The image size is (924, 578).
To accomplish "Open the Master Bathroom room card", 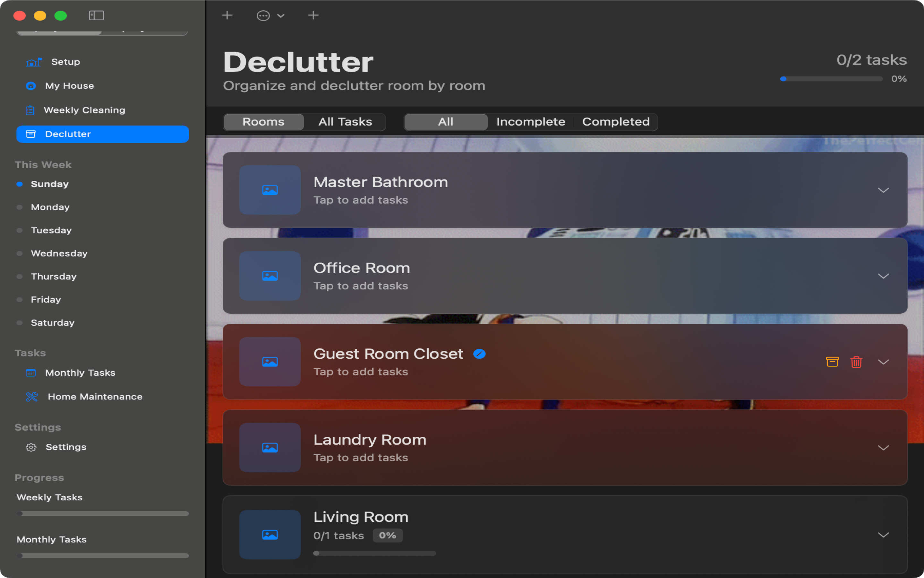I will 565,190.
